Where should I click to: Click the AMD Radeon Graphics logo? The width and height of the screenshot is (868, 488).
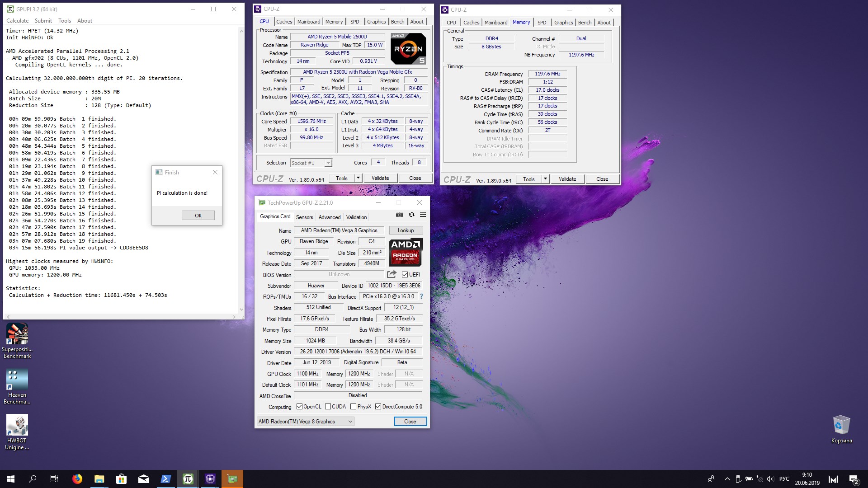click(406, 252)
